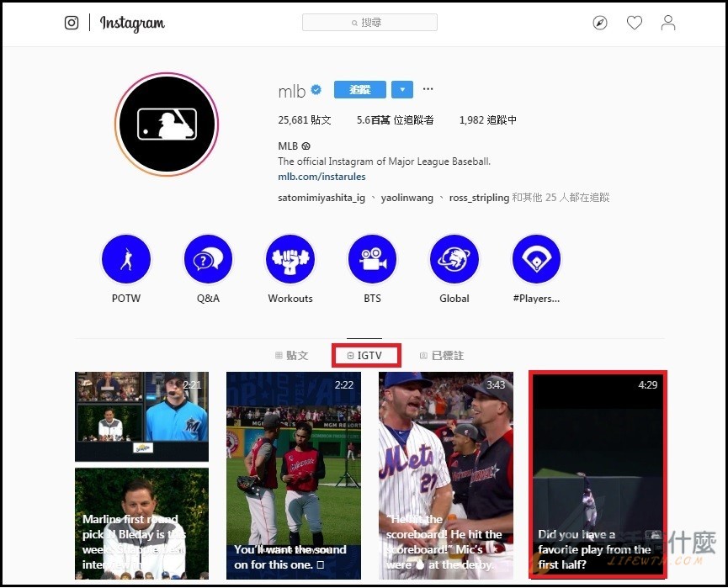The height and width of the screenshot is (588, 728).
Task: Click the Instagram camera logo icon
Action: [72, 23]
